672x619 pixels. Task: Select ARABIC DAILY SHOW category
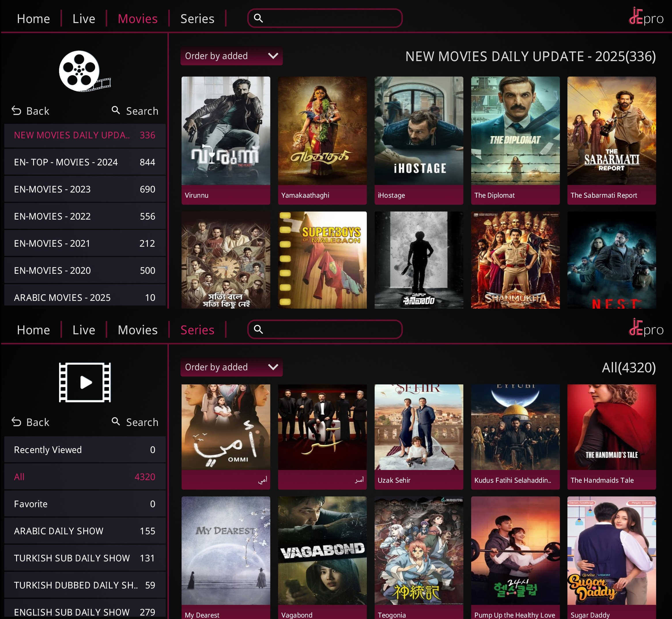pyautogui.click(x=85, y=531)
